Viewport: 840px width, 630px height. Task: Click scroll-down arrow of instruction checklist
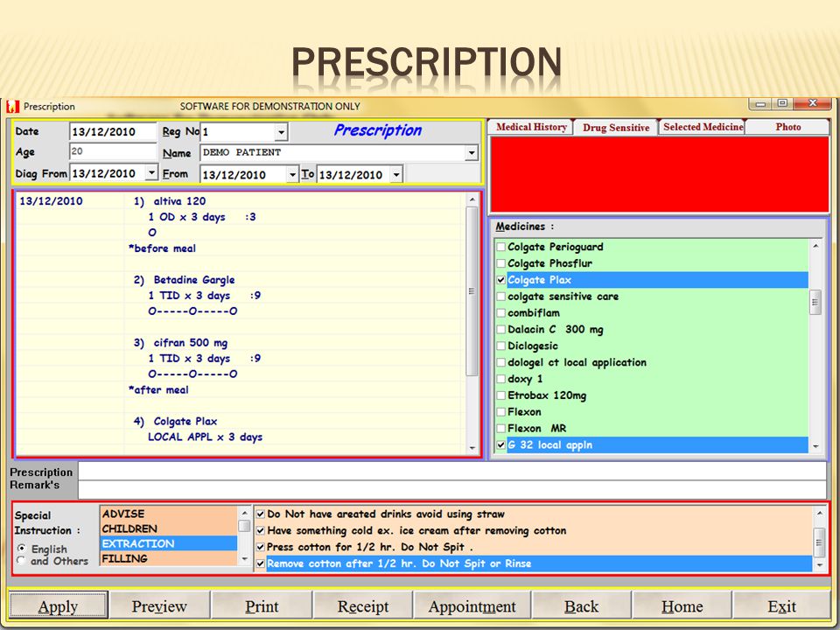[819, 564]
